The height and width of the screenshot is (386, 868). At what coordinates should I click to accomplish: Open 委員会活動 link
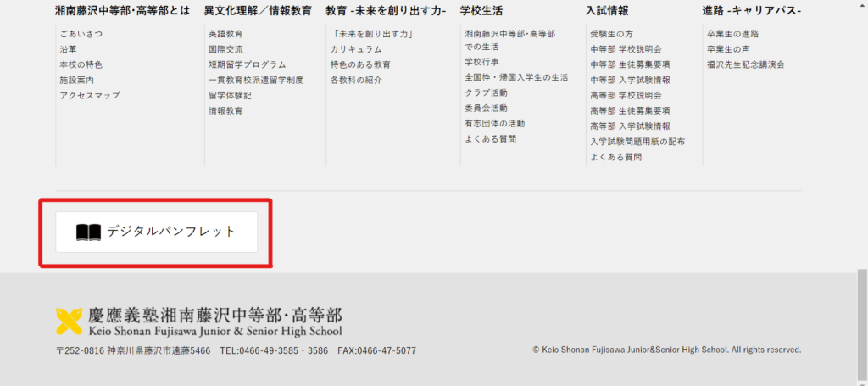(486, 108)
